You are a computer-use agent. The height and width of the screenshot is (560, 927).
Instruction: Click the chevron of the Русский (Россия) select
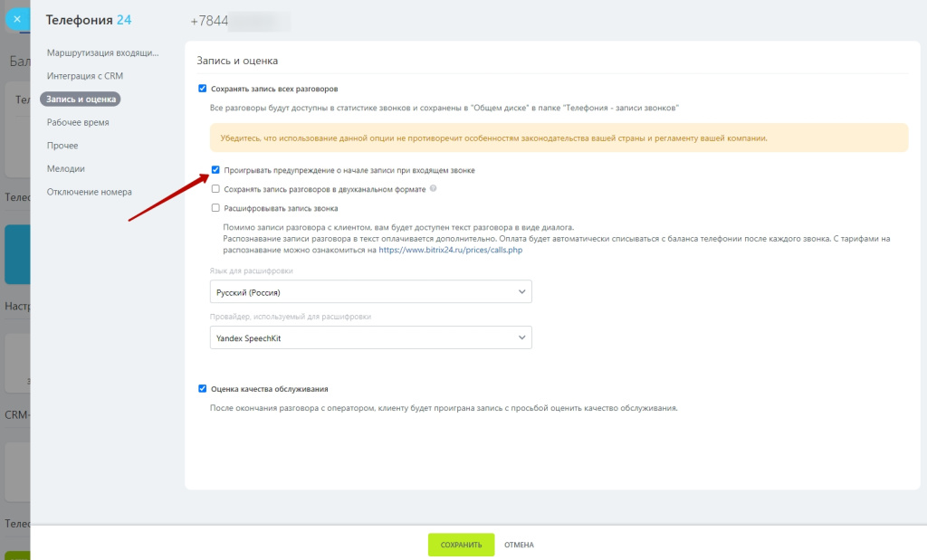click(x=521, y=292)
